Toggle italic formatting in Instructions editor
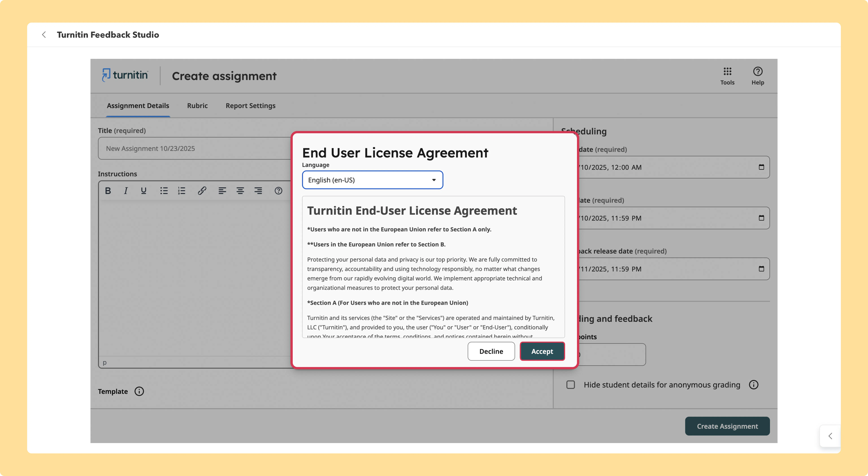Screen dimensions: 868x476 [x=126, y=191]
